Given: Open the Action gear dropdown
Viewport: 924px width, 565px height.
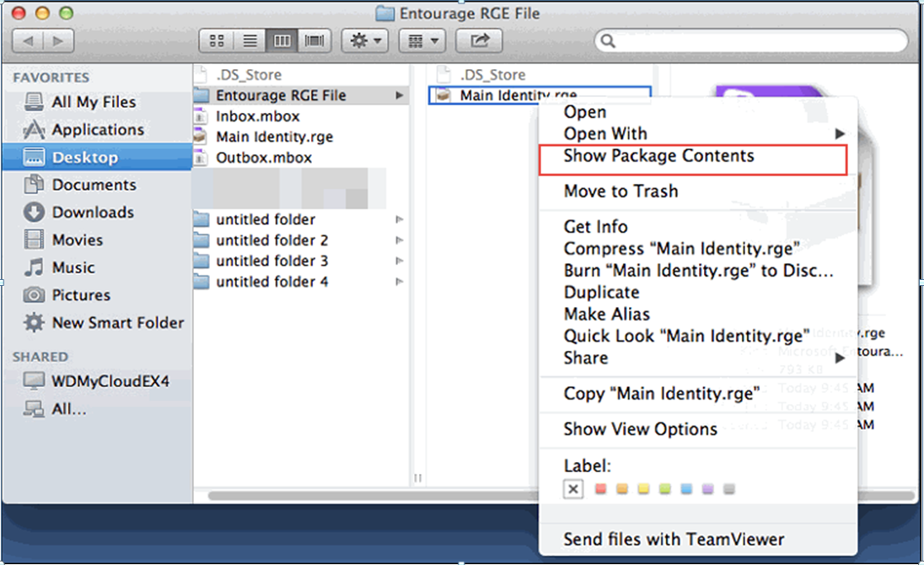Looking at the screenshot, I should click(x=365, y=40).
